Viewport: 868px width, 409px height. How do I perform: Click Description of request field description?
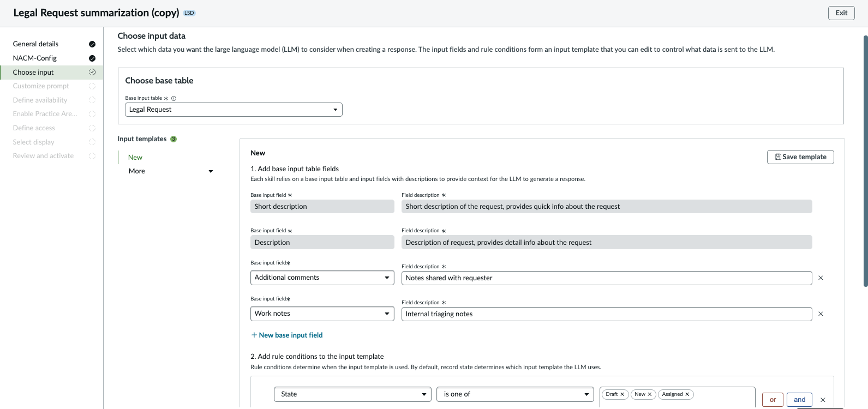(607, 243)
